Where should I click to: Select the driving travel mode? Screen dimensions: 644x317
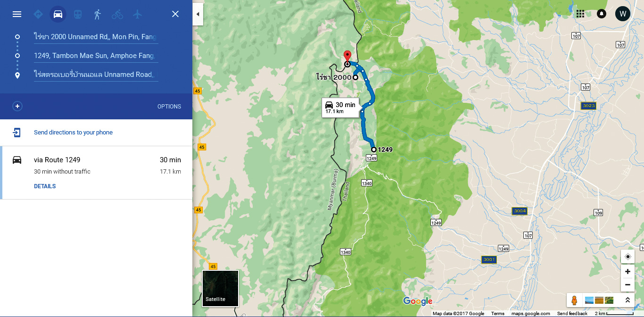click(58, 14)
